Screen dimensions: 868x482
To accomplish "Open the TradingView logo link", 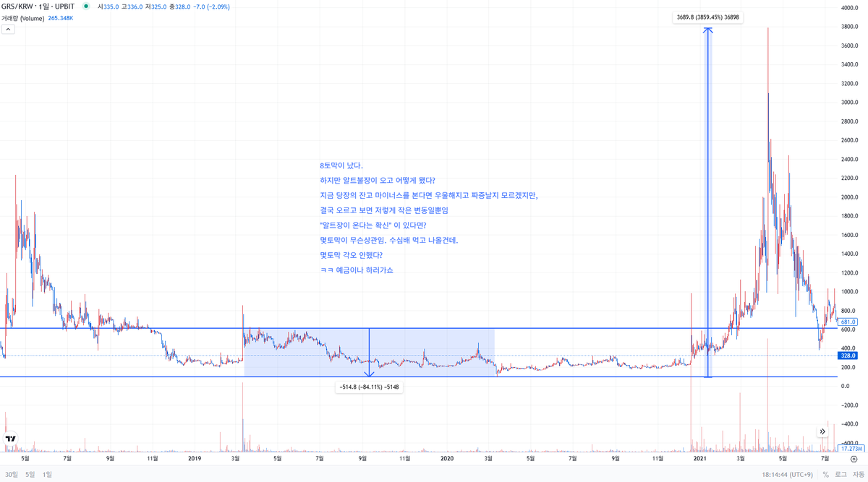I will [x=11, y=439].
